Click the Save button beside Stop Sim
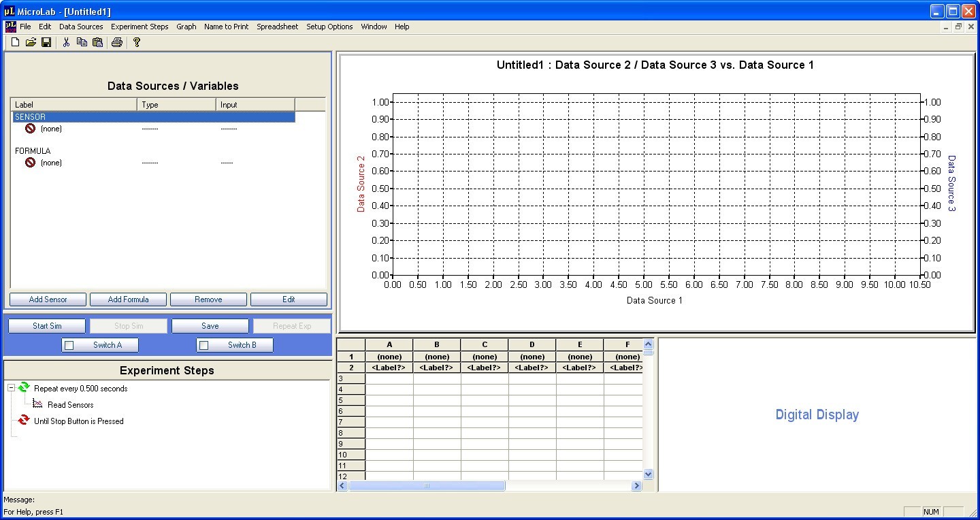Screen dimensions: 980x520 pyautogui.click(x=210, y=326)
